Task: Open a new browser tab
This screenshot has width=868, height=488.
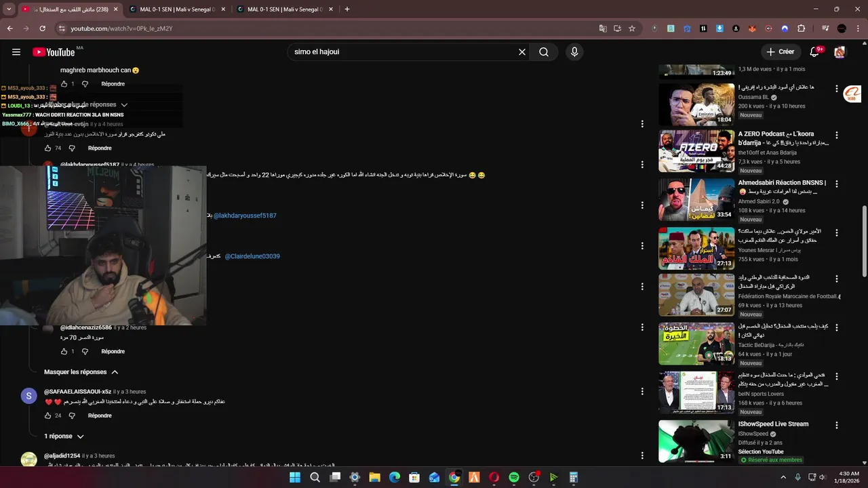Action: [347, 9]
